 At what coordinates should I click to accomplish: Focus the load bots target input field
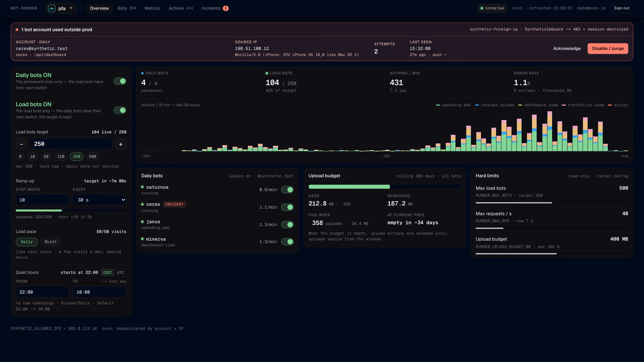(x=71, y=144)
